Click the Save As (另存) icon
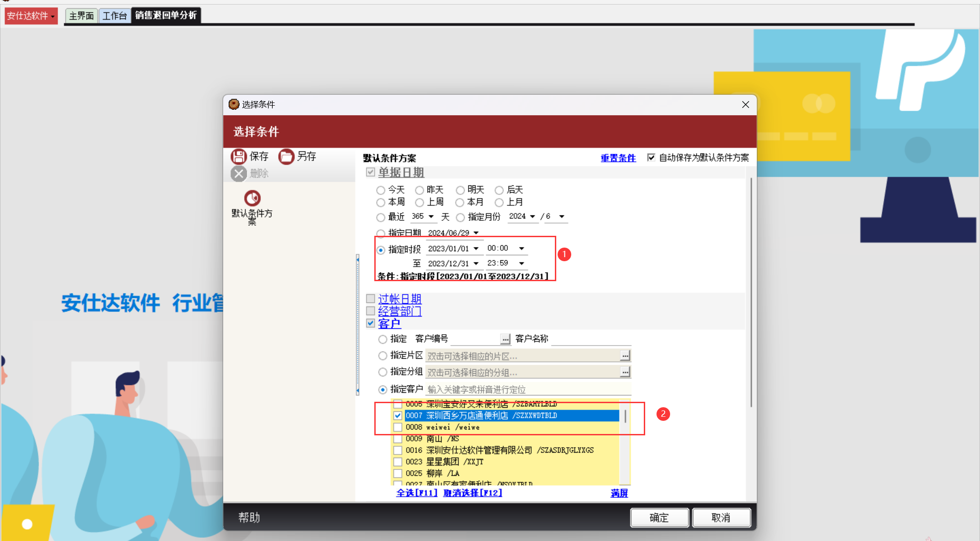 pos(286,156)
